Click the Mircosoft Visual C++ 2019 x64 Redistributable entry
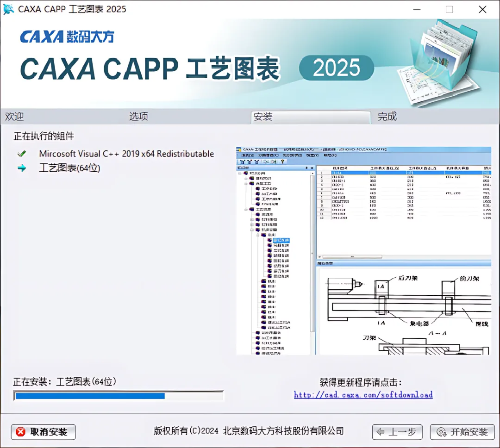500x448 pixels. pyautogui.click(x=126, y=154)
